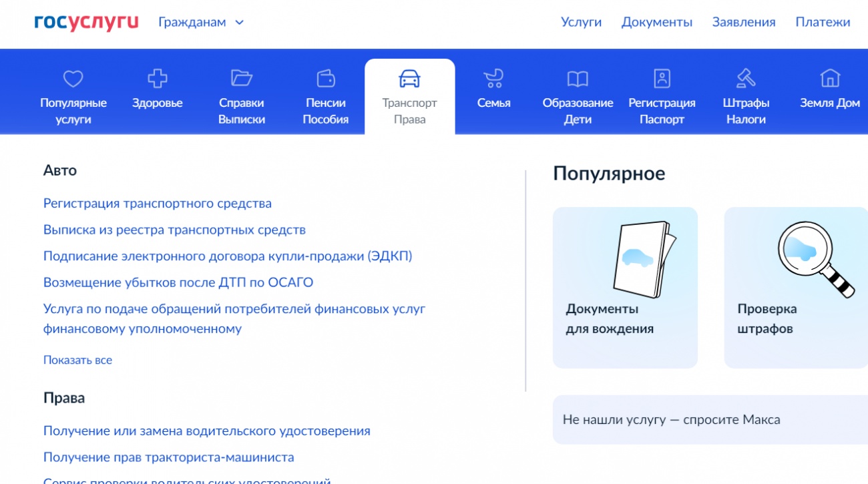The image size is (868, 484).
Task: Click Возмещение убытков после ДТП по ОСАГО
Action: click(x=178, y=283)
